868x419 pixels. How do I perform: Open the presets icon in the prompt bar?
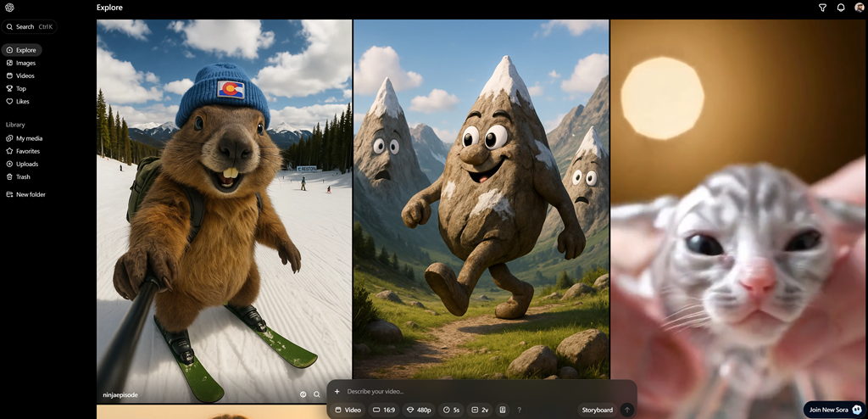(503, 410)
